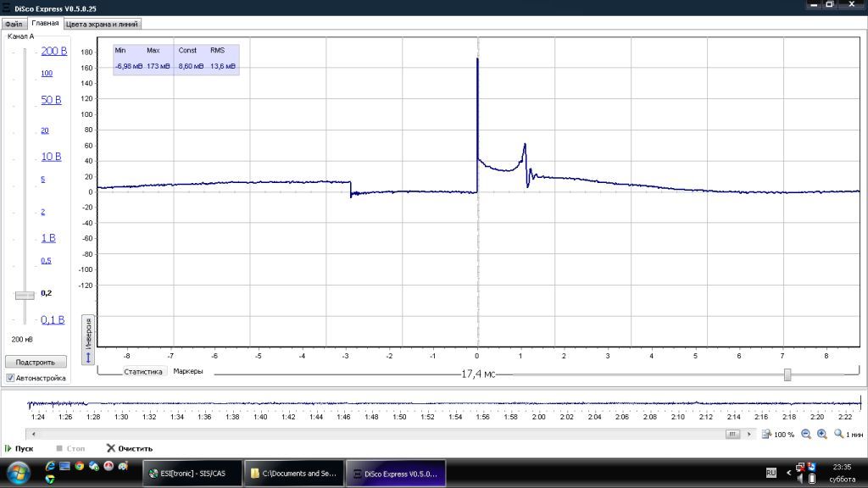Select the Маркеры tab below the graph

(188, 371)
